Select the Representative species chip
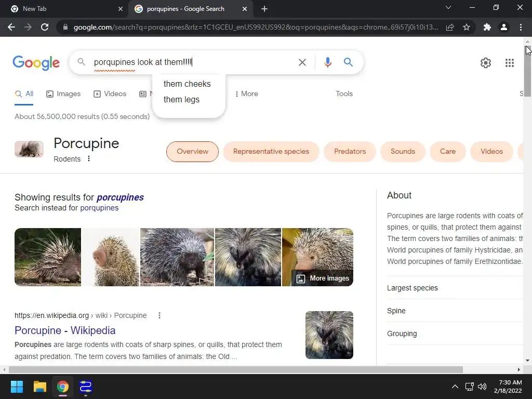The image size is (532, 399). coord(271,151)
